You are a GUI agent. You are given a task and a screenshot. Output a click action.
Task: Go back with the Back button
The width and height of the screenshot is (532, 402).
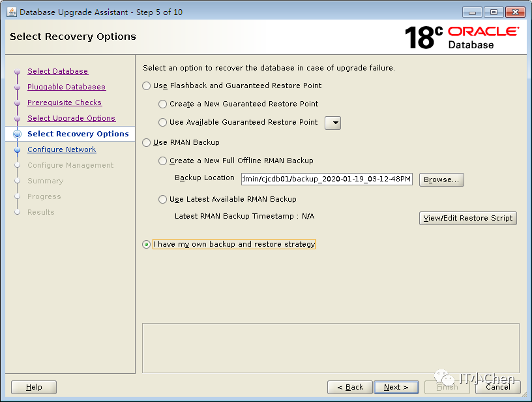point(350,387)
